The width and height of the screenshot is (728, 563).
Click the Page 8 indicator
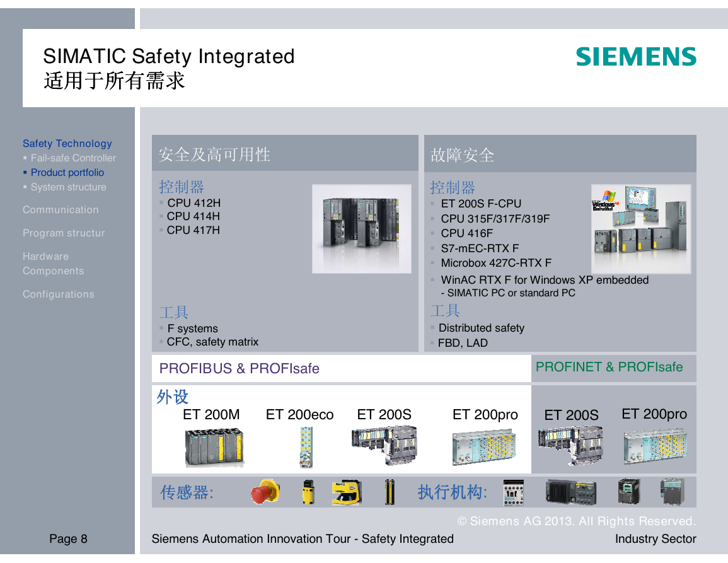click(68, 539)
